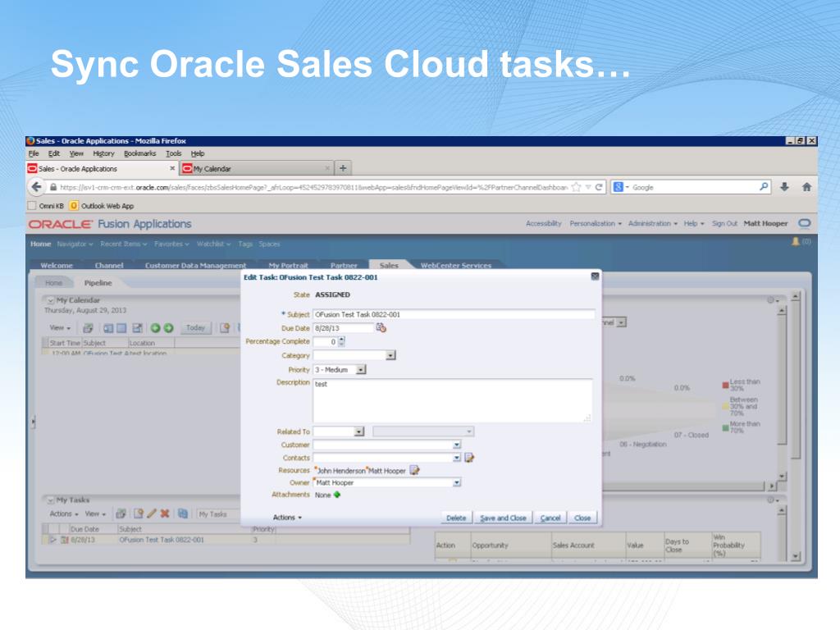This screenshot has width=840, height=630.
Task: Click the Today button in My Calendar
Action: [x=195, y=328]
